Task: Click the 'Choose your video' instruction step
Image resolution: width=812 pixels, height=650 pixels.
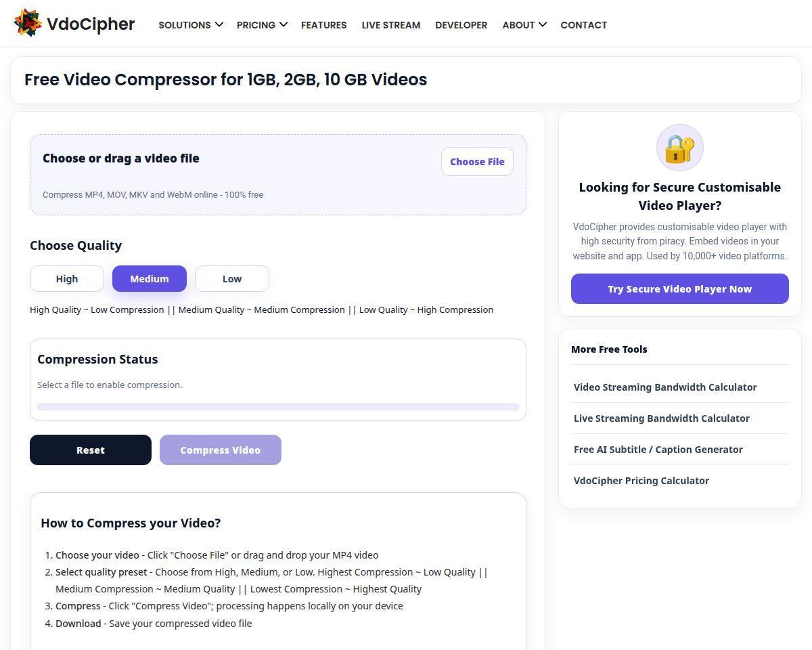Action: coord(217,555)
